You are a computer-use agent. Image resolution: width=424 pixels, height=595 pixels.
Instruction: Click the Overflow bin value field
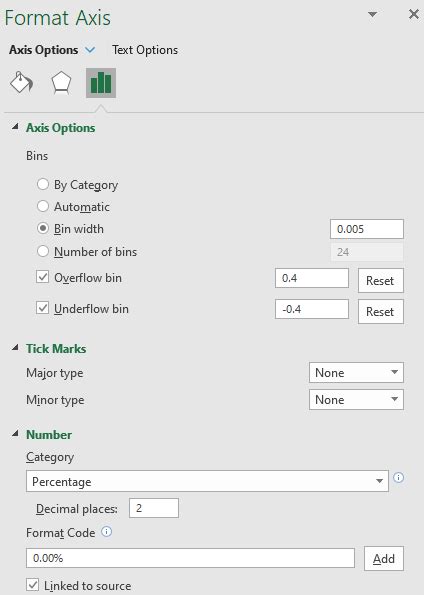(x=312, y=278)
